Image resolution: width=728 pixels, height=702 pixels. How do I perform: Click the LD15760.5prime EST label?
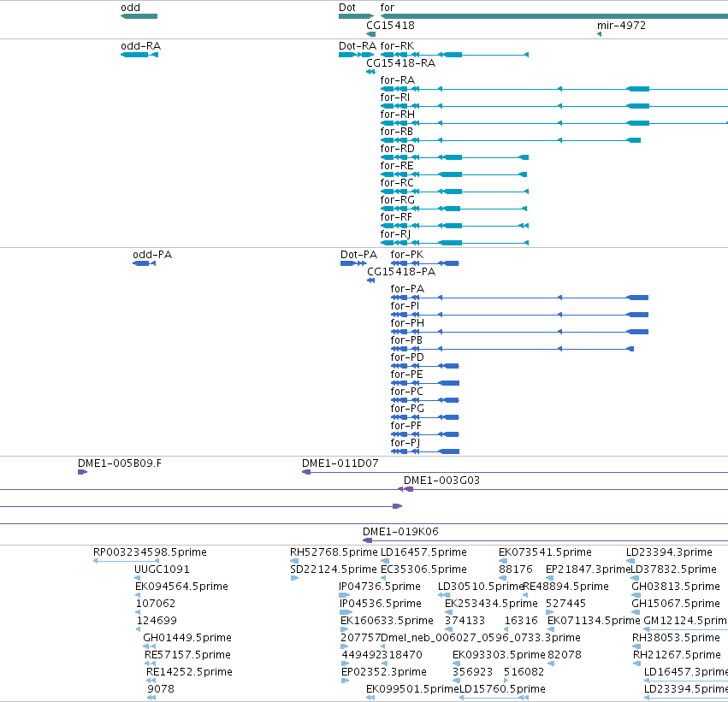tap(502, 689)
